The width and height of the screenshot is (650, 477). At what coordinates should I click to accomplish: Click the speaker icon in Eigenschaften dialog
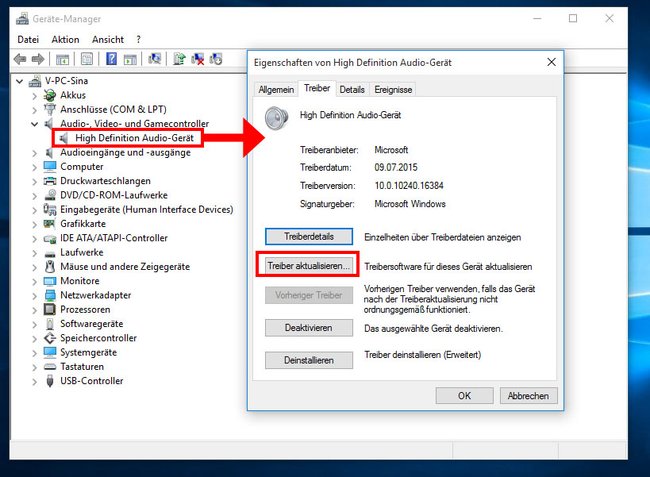276,118
